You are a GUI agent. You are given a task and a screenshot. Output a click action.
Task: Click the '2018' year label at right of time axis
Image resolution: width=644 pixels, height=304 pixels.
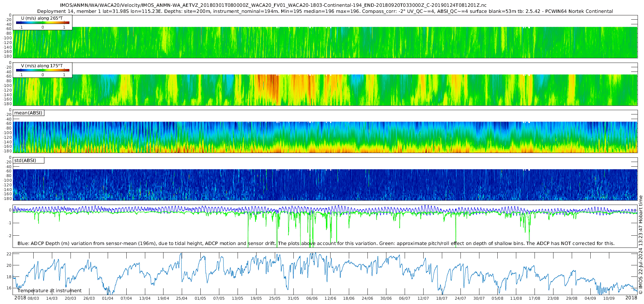[631, 298]
